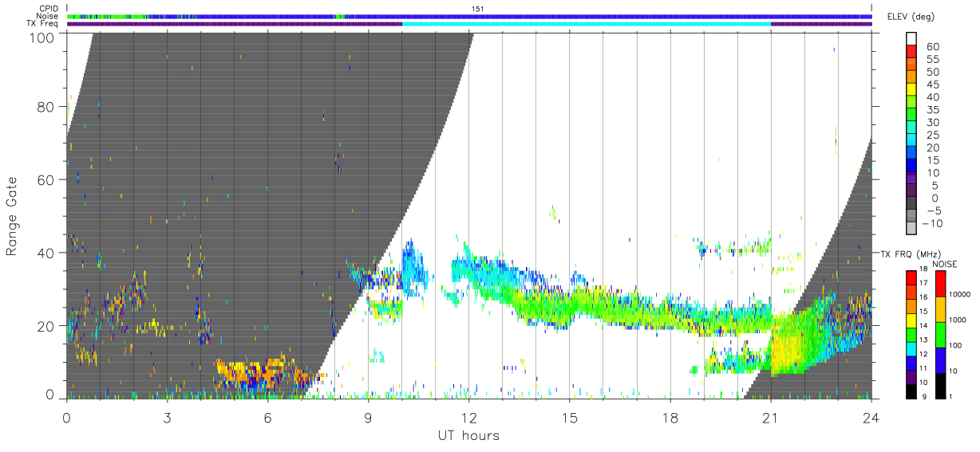
Task: Click the 80 tick on Range Gate axis
Action: (x=46, y=107)
